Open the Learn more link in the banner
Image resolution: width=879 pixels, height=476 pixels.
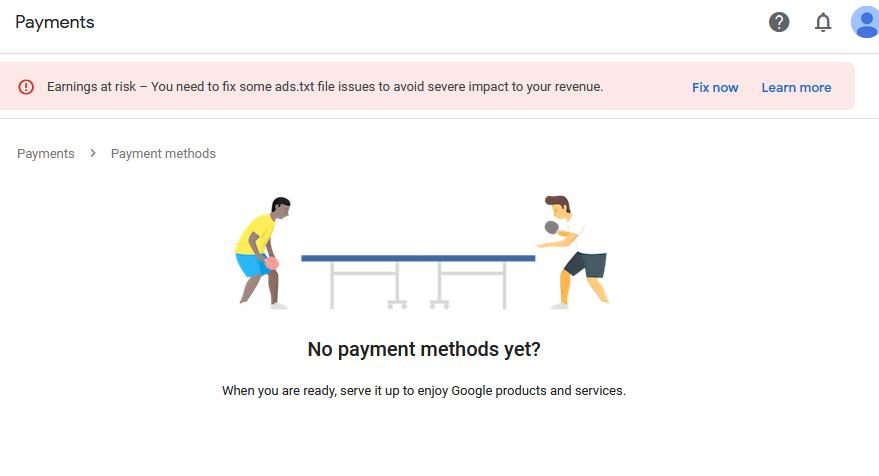tap(796, 87)
